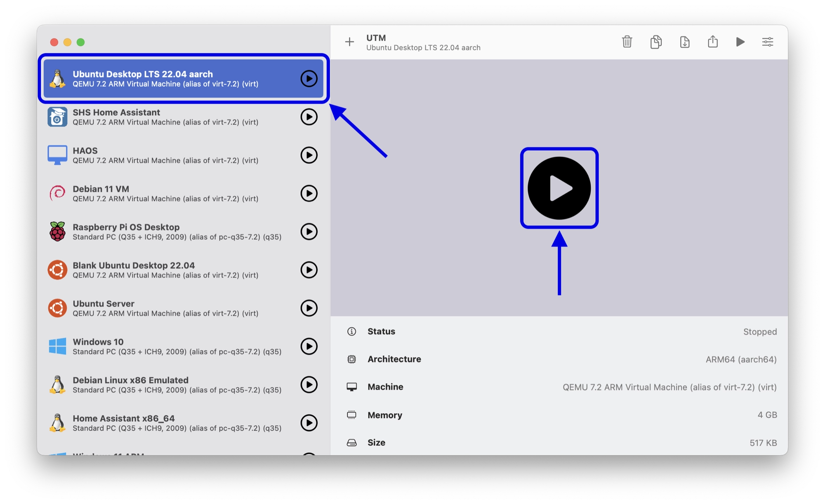Click the Machine row label
This screenshot has width=825, height=504.
click(x=385, y=387)
